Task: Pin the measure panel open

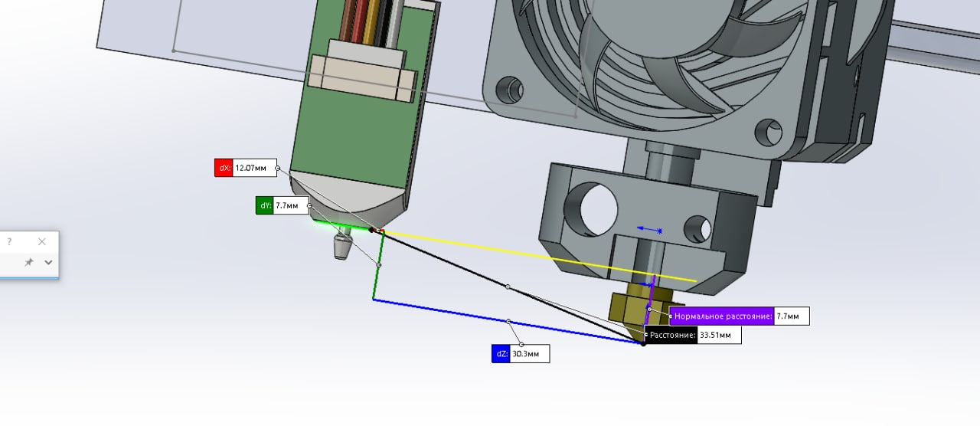Action: 29,262
